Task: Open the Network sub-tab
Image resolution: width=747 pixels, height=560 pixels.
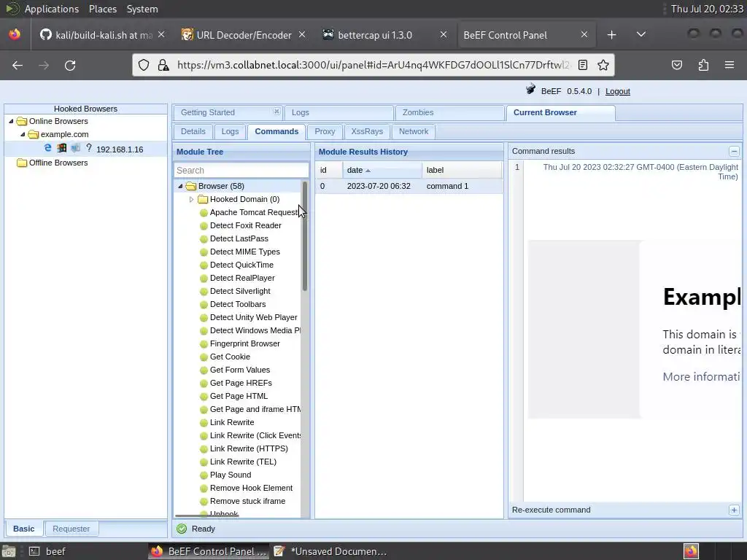Action: tap(414, 131)
